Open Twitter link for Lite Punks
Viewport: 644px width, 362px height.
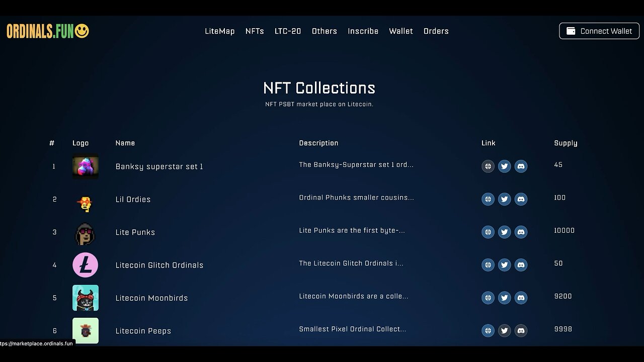tap(505, 232)
